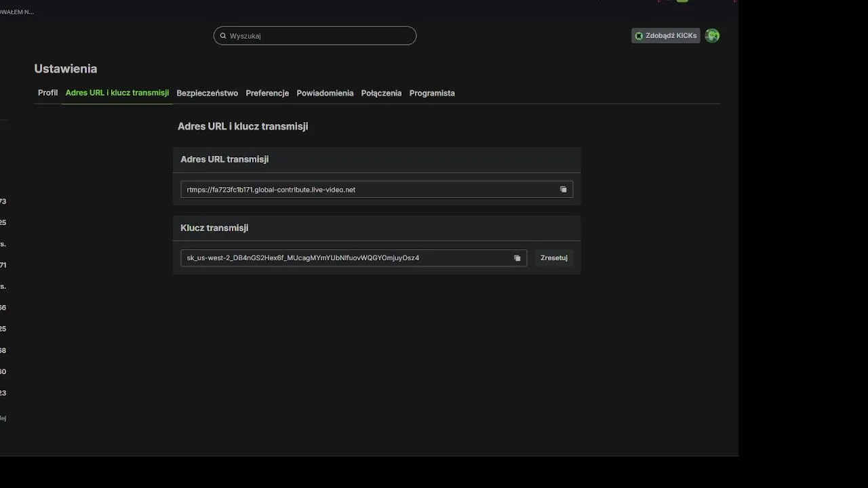Copy the stream key with the copy icon
868x488 pixels.
tap(517, 258)
